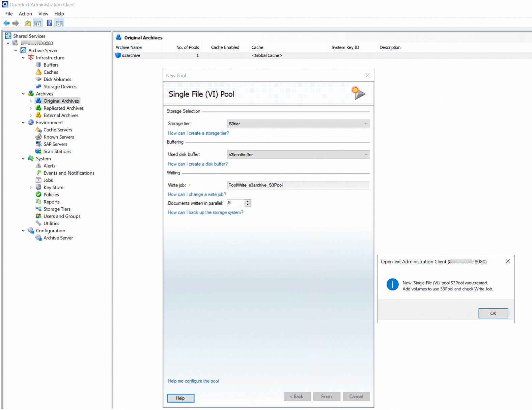Select the Known Servers node icon

coord(38,137)
